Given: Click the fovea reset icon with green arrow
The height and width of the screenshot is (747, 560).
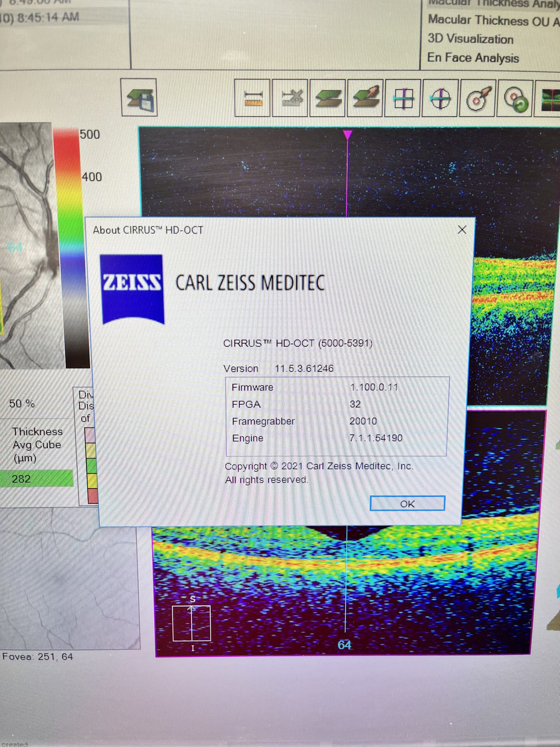Looking at the screenshot, I should pos(515,98).
